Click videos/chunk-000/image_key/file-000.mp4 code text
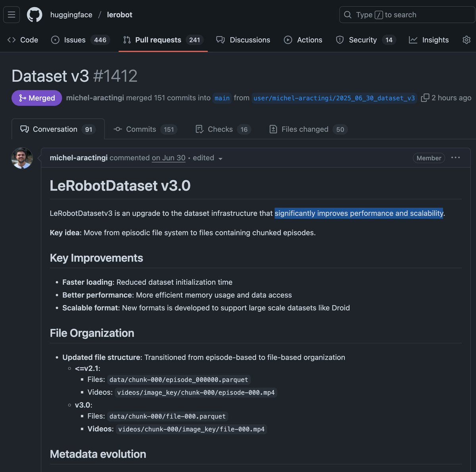Viewport: 476px width, 472px height. pyautogui.click(x=191, y=429)
